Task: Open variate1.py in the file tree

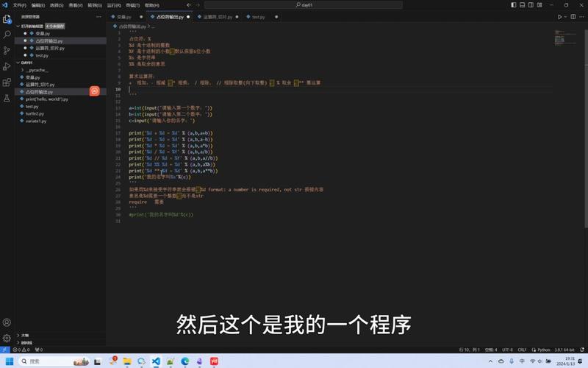Action: click(35, 121)
